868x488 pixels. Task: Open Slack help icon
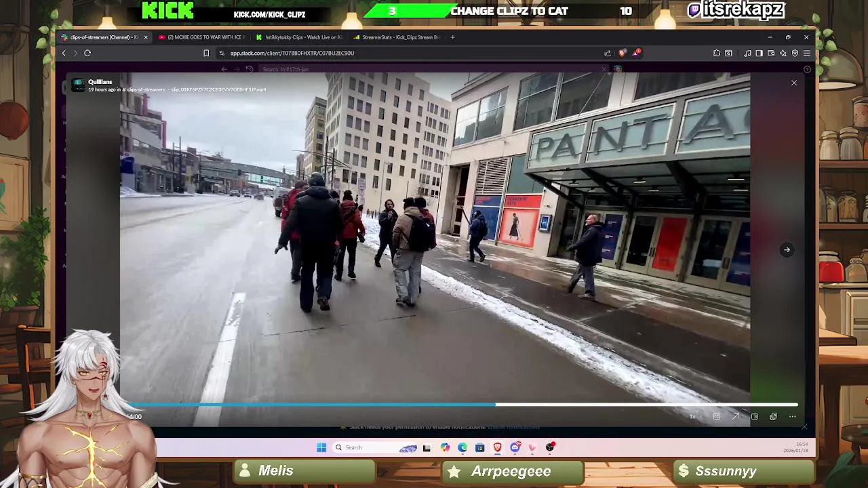(807, 69)
